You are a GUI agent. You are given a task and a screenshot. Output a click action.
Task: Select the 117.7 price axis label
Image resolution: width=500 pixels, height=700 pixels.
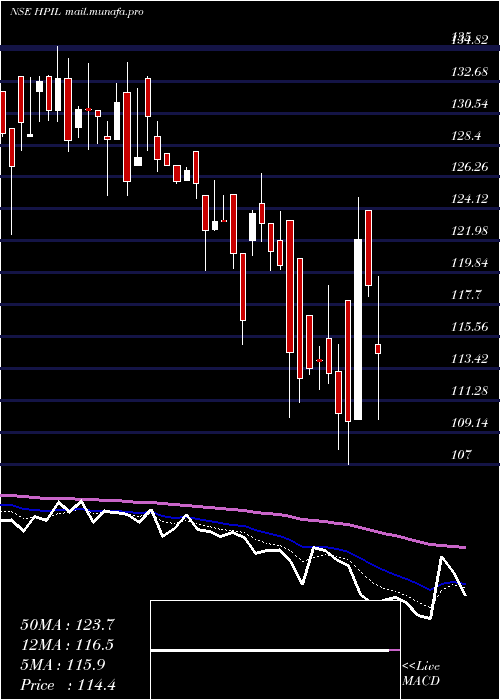tap(467, 295)
